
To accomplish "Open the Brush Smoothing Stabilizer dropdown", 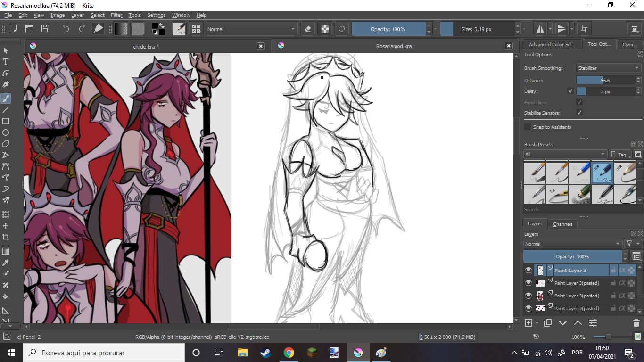I will coord(608,68).
